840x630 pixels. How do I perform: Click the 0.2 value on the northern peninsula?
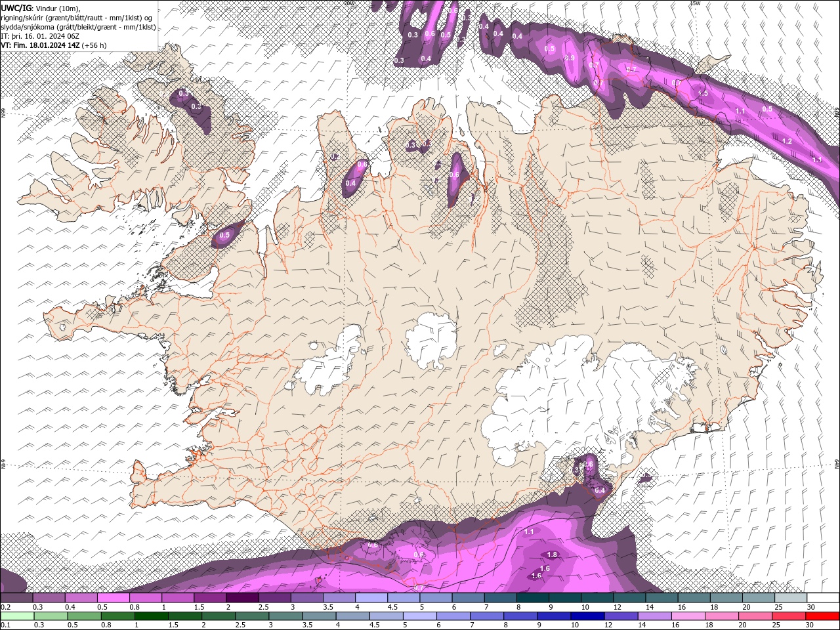(334, 157)
